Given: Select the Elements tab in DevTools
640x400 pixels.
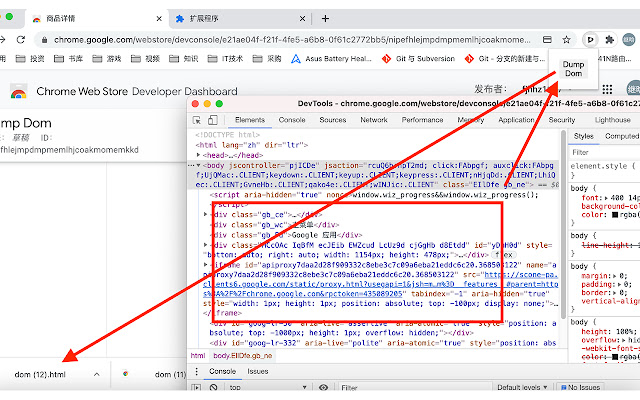Looking at the screenshot, I should click(250, 120).
